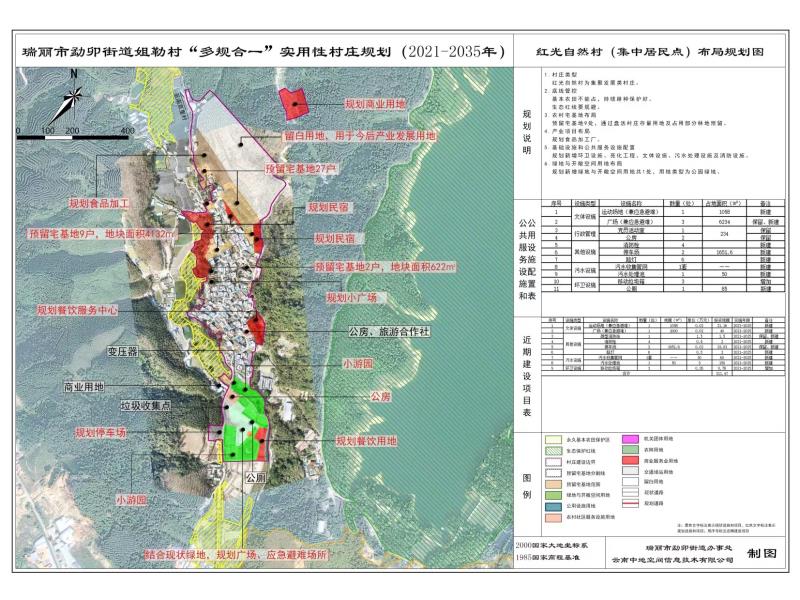
Task: Click the red 规划商业用地 parcel on the map
Action: (294, 101)
